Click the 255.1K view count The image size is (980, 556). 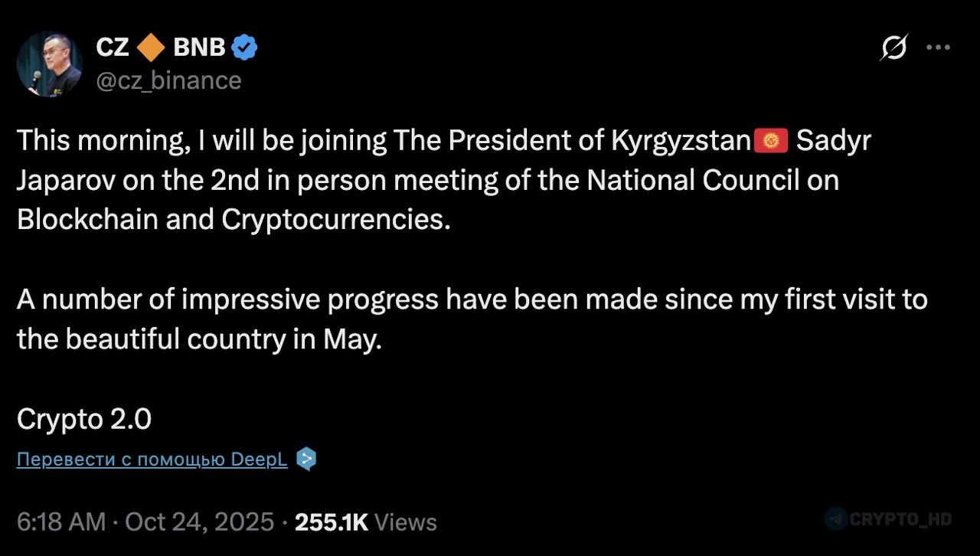tap(332, 522)
